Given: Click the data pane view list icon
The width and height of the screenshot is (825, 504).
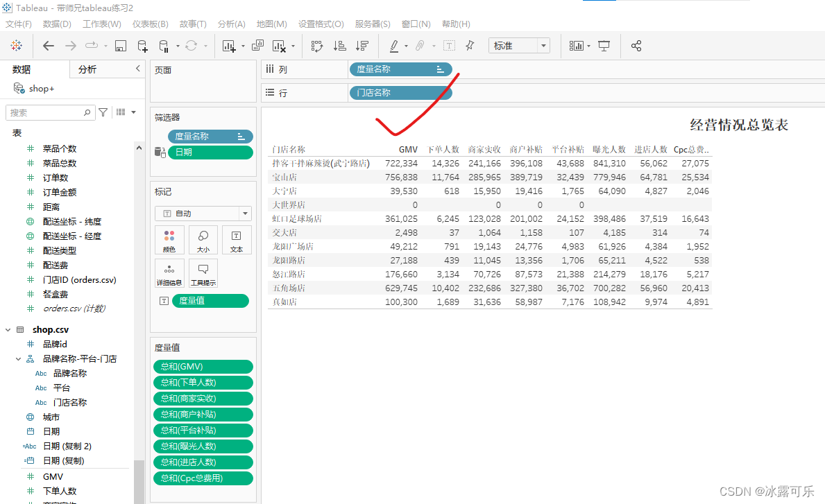Looking at the screenshot, I should (x=121, y=112).
